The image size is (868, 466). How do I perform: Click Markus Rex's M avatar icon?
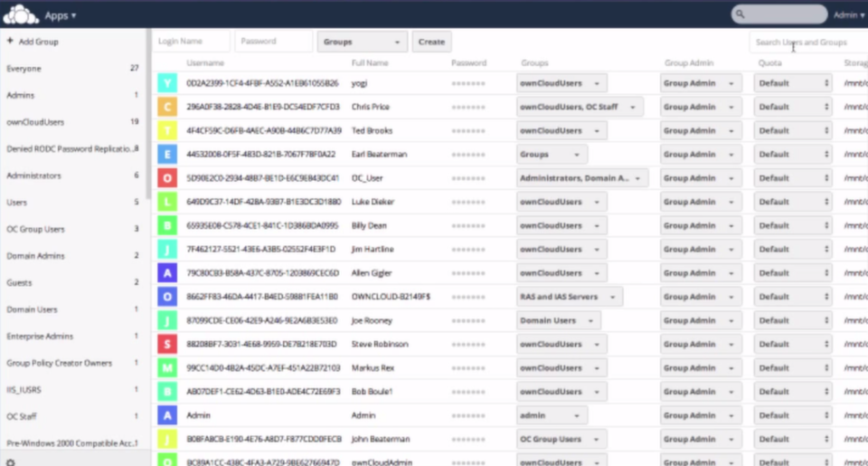coord(167,368)
